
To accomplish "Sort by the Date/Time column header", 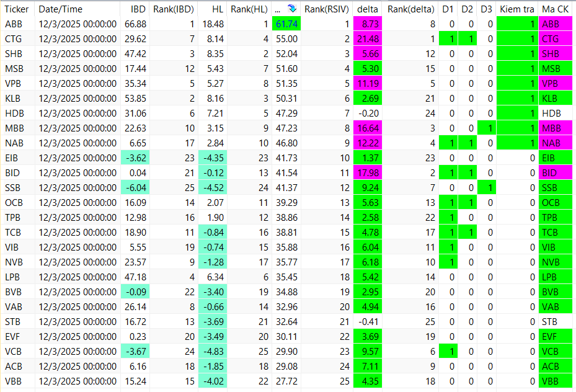I will pos(61,9).
